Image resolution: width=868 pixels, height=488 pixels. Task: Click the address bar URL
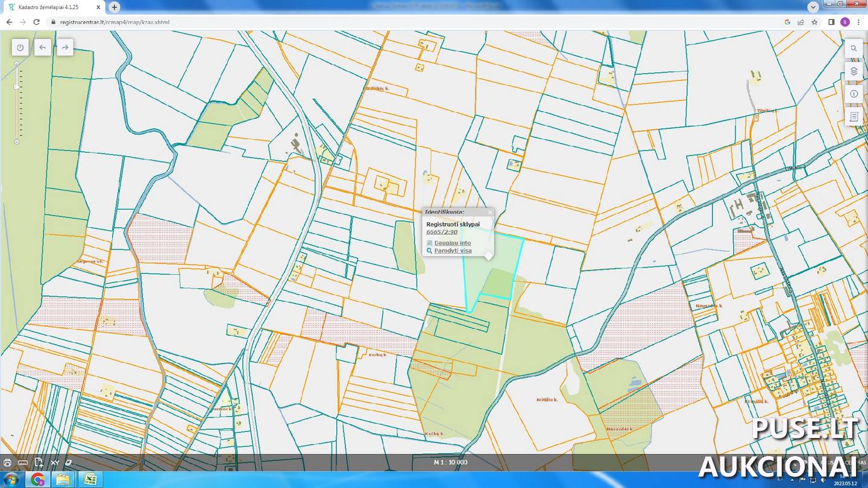click(x=115, y=22)
